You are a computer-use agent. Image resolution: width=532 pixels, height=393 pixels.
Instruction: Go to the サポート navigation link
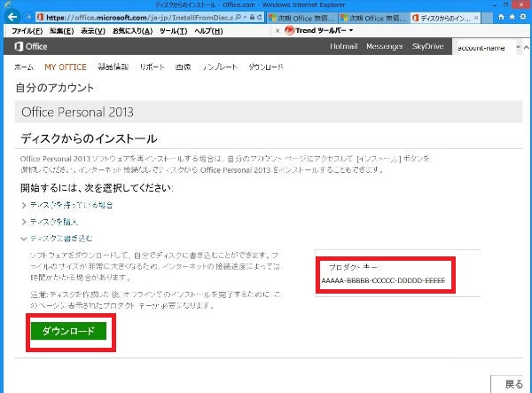pos(152,67)
